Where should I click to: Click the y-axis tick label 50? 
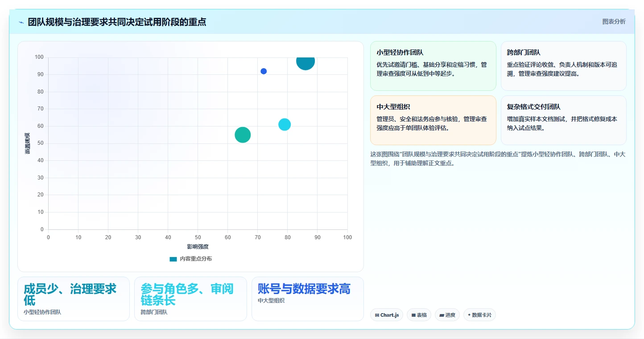pyautogui.click(x=41, y=143)
